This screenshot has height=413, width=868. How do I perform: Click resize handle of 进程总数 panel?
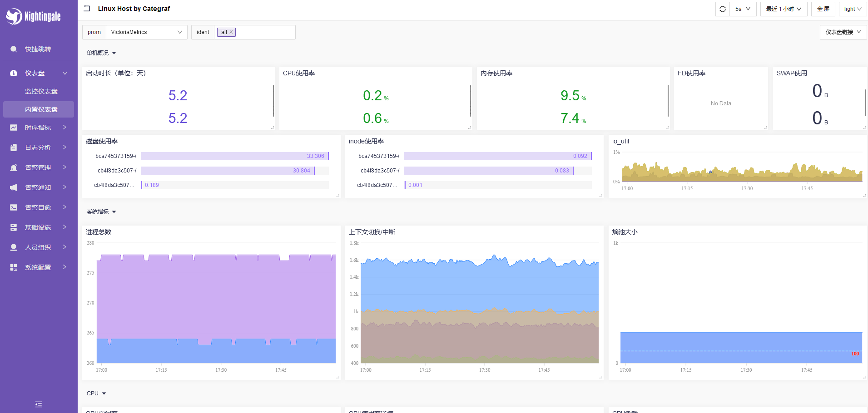click(x=338, y=377)
